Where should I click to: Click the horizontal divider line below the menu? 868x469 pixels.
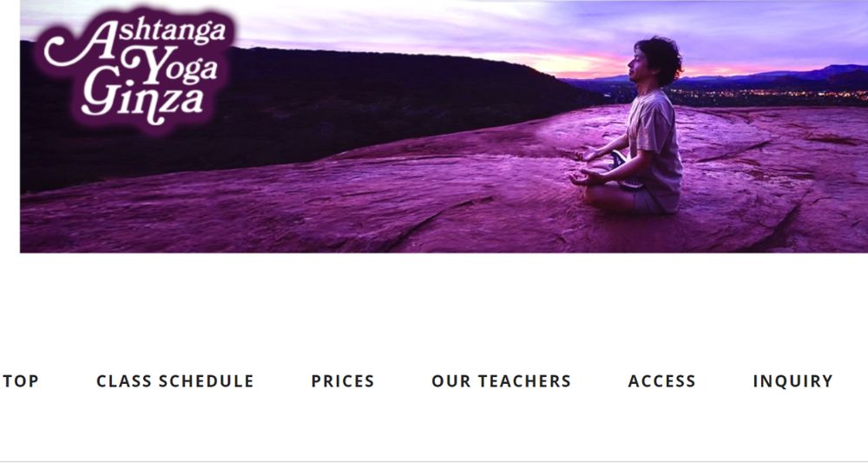point(434,461)
